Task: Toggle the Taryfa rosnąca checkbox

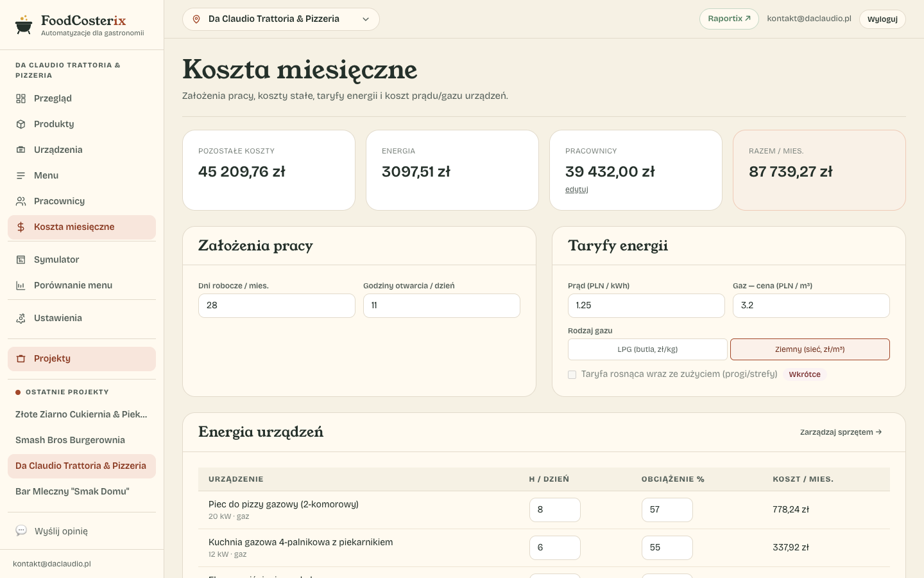Action: [572, 374]
